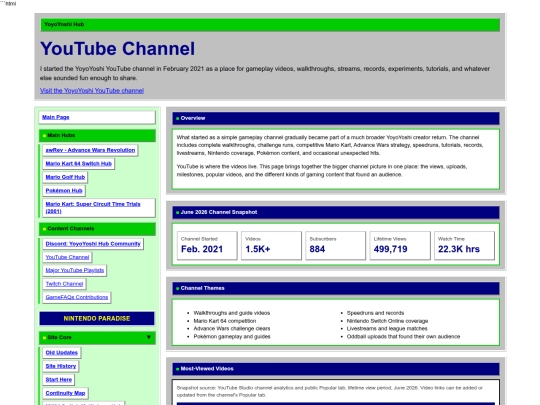
Task: Click 'Mario Kart 64 competition' list item
Action: pos(225,321)
